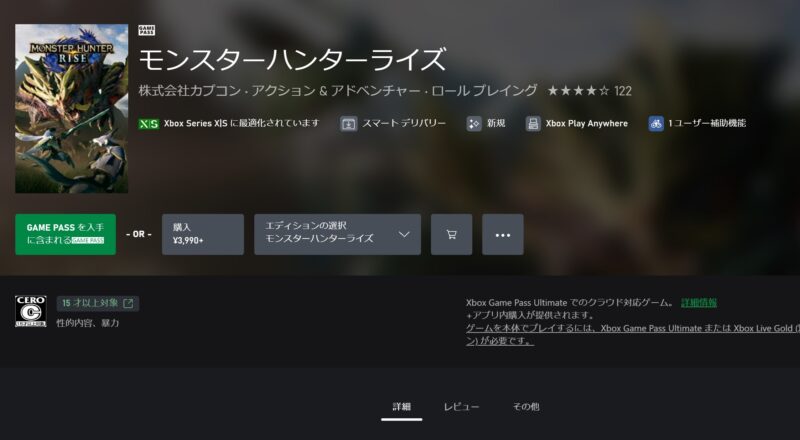Open the three-dots more options button
This screenshot has height=440, width=800.
tap(503, 234)
